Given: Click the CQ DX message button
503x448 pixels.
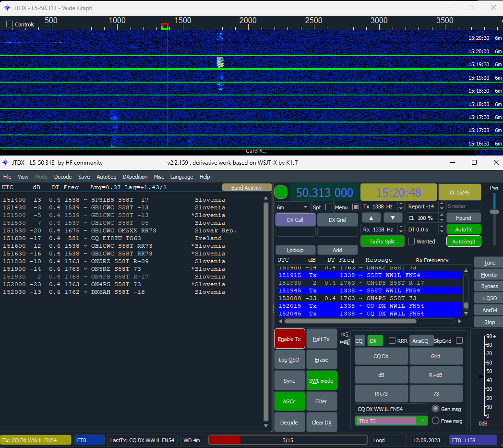Looking at the screenshot, I should coord(381,356).
